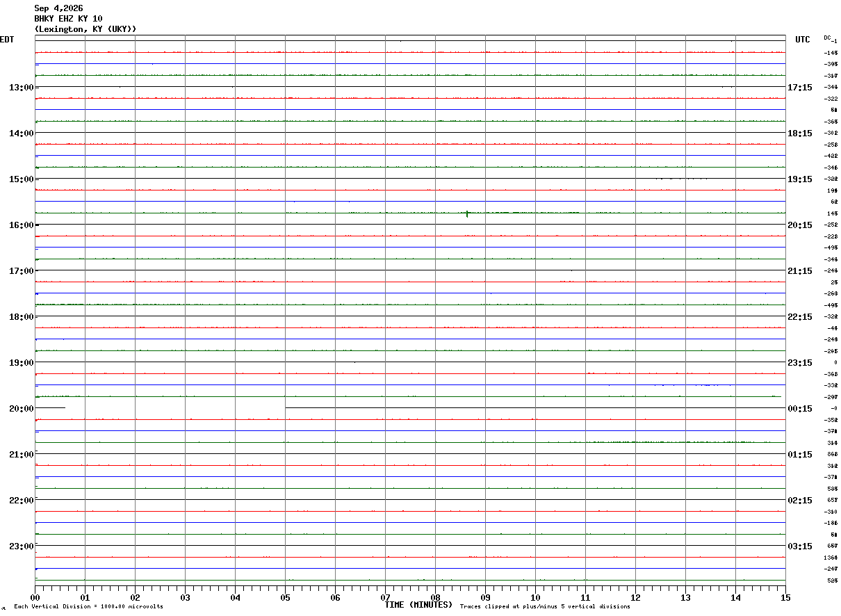Viewport: 841px width, 616px height.
Task: Click the 10 minute tick label
Action: pyautogui.click(x=535, y=597)
